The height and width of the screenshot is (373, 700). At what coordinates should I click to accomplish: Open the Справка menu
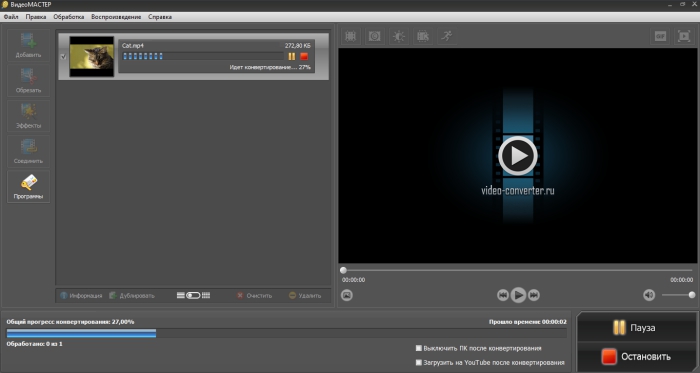pos(160,17)
